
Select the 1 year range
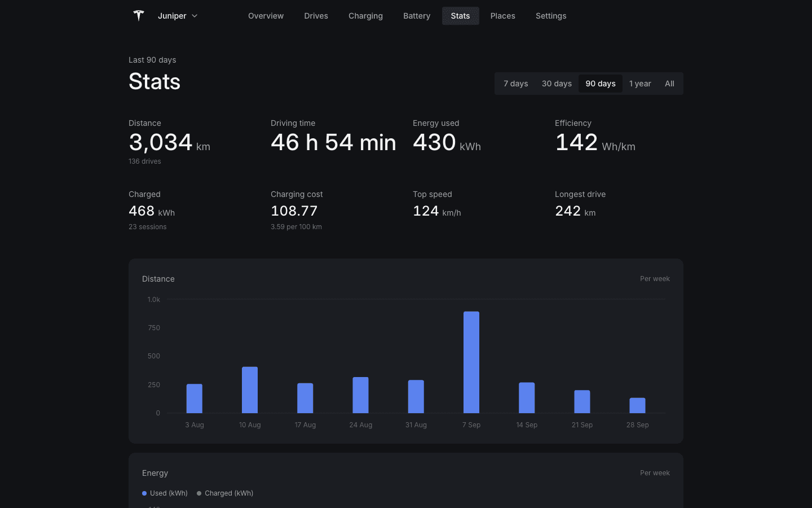[x=640, y=84]
